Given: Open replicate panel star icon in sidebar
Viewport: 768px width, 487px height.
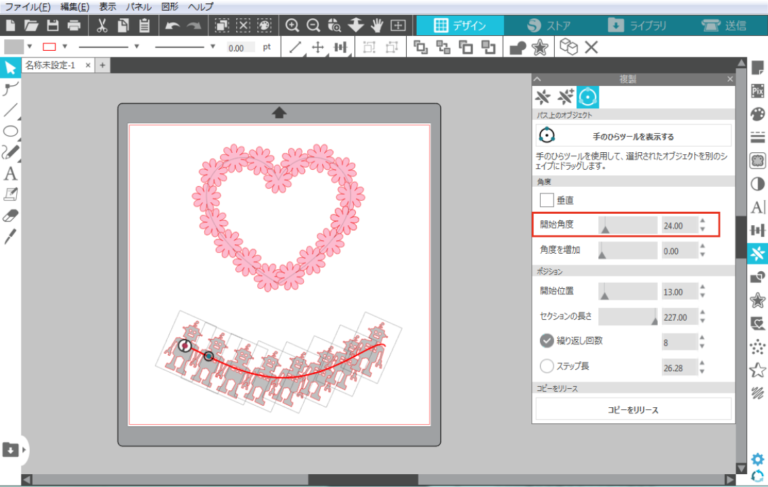Looking at the screenshot, I should pyautogui.click(x=757, y=253).
